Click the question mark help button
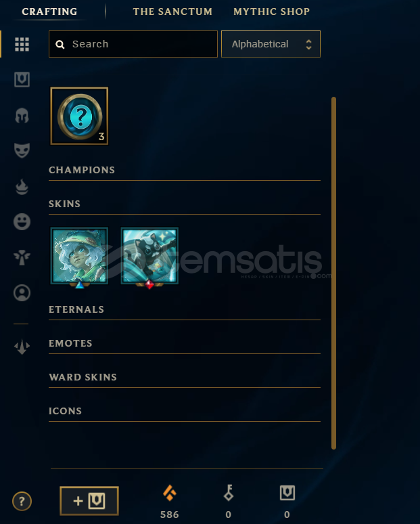 tap(22, 501)
